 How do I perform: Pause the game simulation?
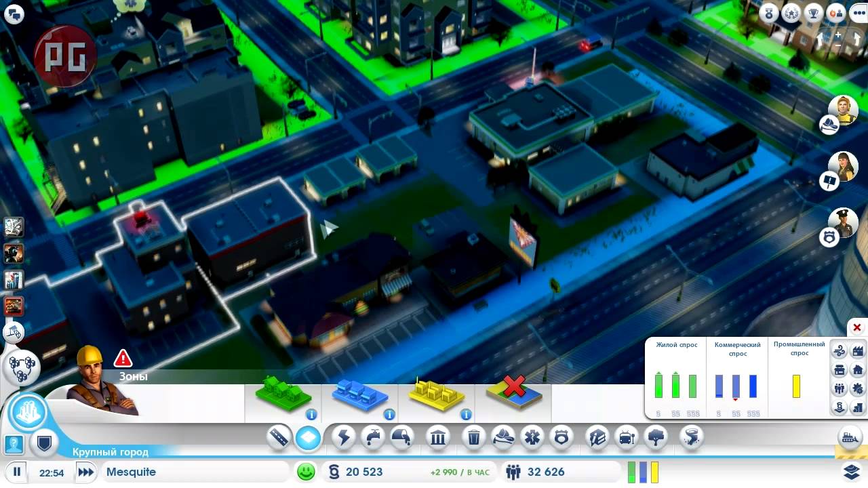click(16, 472)
